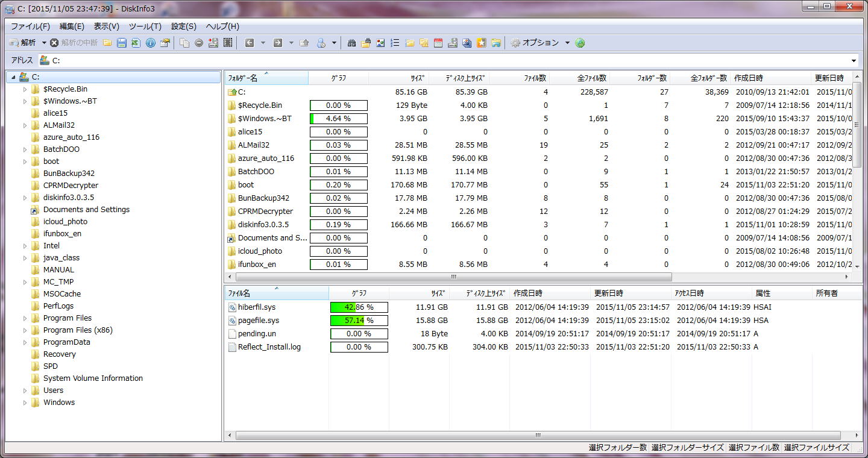This screenshot has height=458, width=868.
Task: Click the green globe icon beside オプション
Action: (580, 43)
